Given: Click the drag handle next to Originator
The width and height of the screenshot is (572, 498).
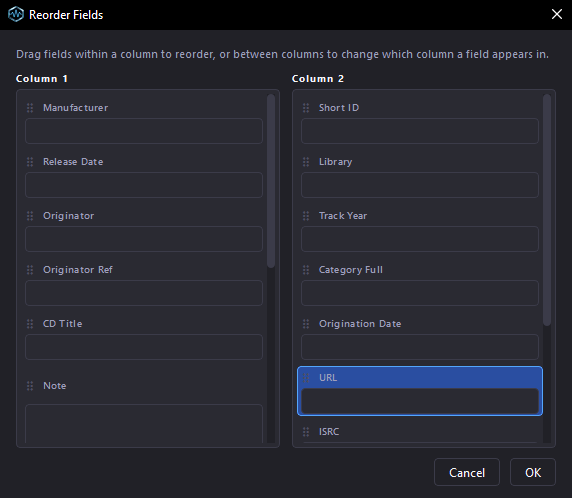Looking at the screenshot, I should [x=30, y=216].
